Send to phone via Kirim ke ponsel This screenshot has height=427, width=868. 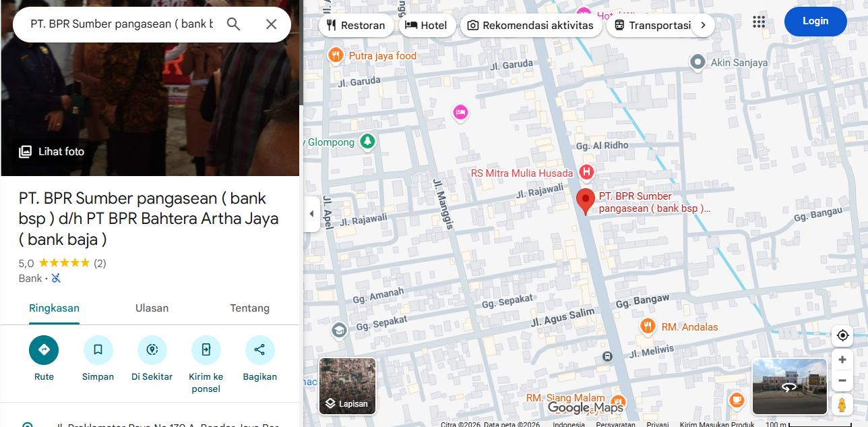pos(206,350)
